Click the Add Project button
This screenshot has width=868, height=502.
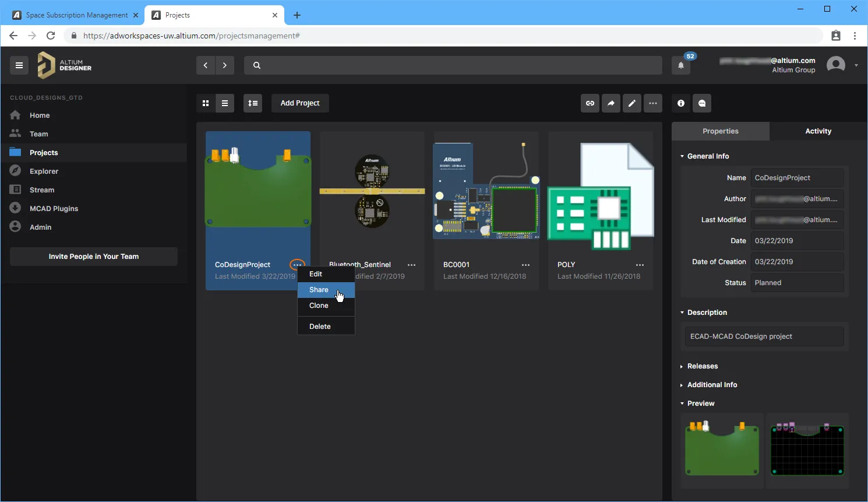click(x=300, y=103)
